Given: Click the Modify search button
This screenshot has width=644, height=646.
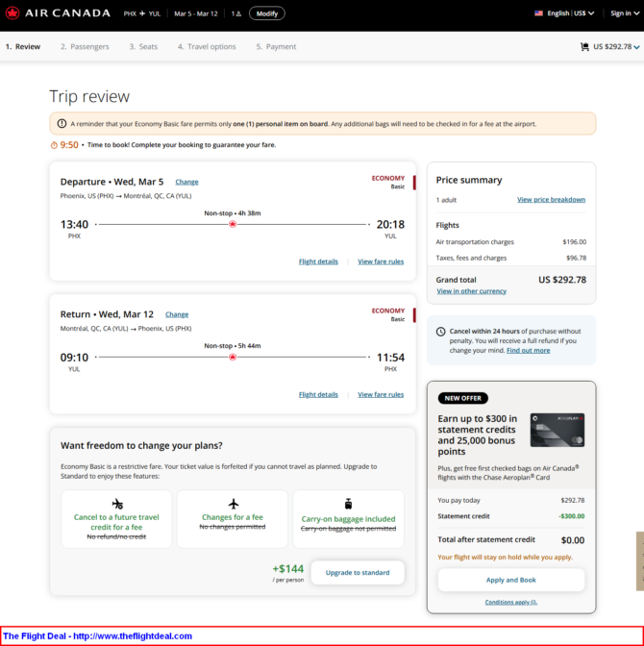Looking at the screenshot, I should pos(267,13).
